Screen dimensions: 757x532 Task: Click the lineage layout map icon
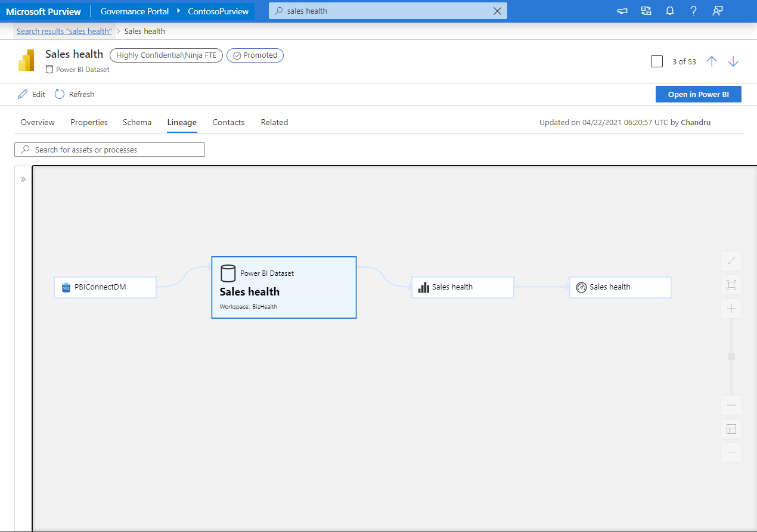tap(731, 429)
